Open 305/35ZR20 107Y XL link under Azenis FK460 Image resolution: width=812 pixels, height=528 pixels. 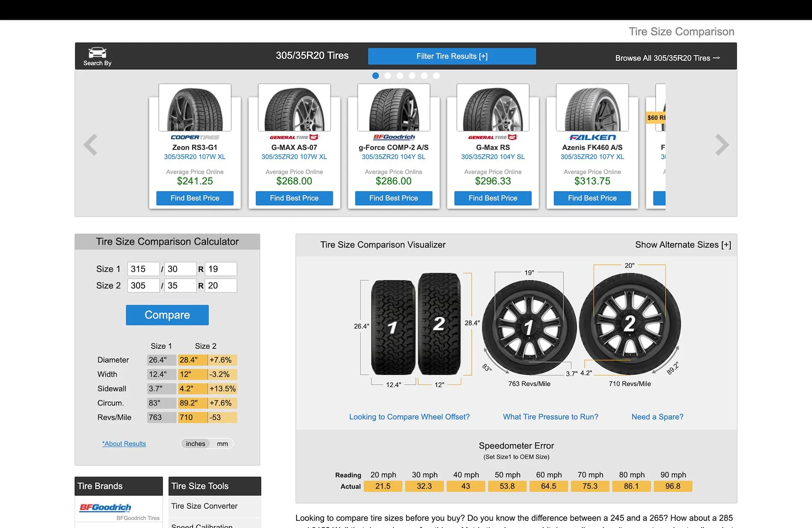click(x=592, y=157)
